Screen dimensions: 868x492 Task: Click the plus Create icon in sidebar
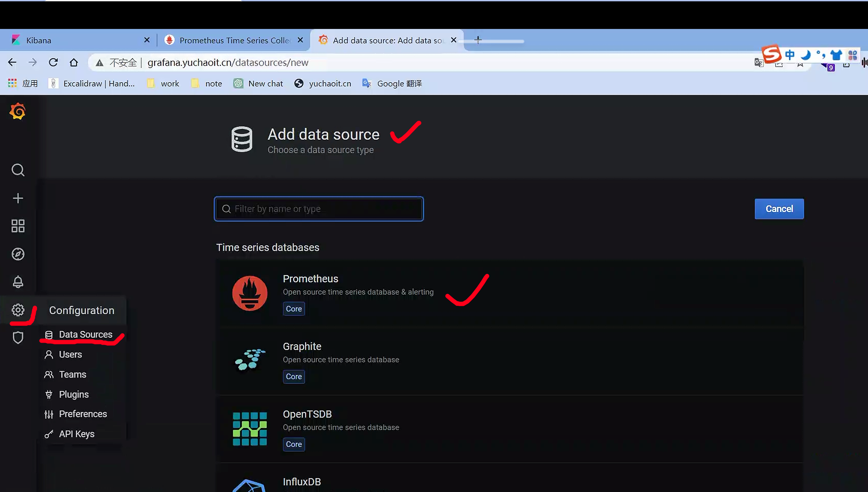pyautogui.click(x=18, y=198)
